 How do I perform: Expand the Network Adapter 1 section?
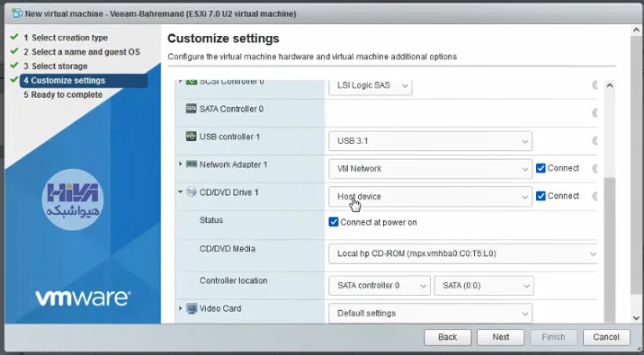pos(180,164)
